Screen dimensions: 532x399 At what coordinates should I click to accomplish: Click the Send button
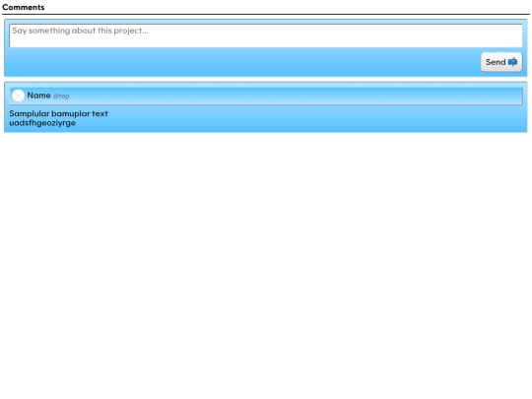(x=501, y=62)
